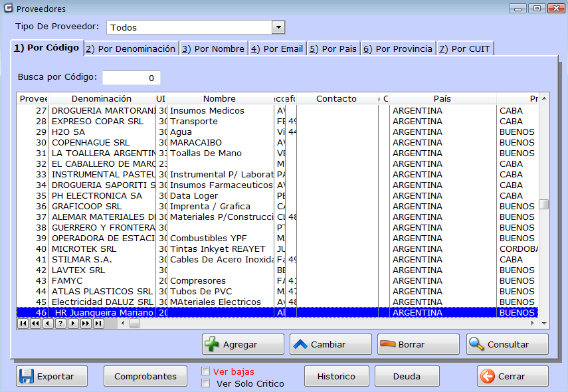The width and height of the screenshot is (568, 392).
Task: Open the Por Email tab
Action: coord(277,49)
